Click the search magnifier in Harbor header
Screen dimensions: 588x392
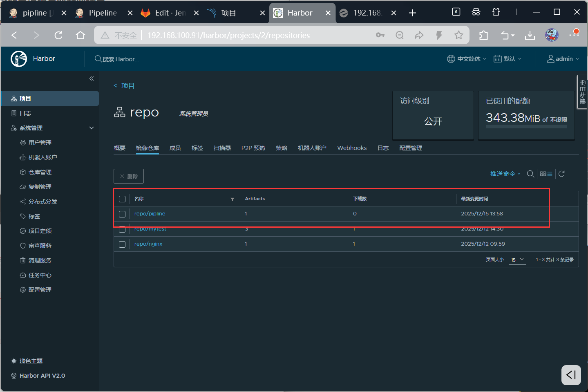click(x=98, y=59)
